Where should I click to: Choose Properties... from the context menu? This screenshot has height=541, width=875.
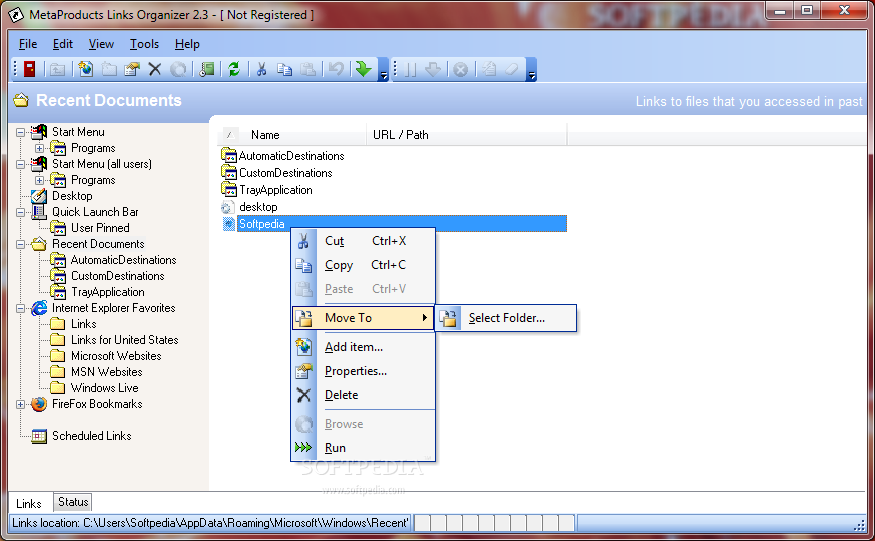(x=363, y=371)
